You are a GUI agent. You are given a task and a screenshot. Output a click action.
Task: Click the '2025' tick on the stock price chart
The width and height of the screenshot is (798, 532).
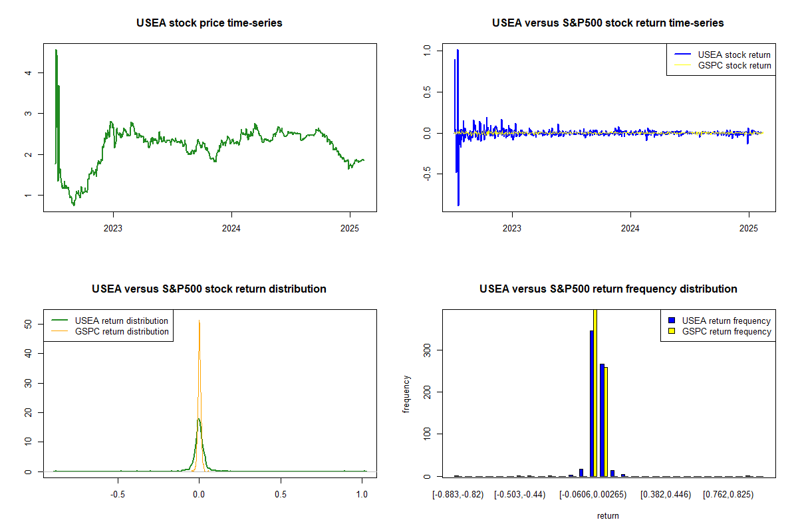(x=350, y=228)
